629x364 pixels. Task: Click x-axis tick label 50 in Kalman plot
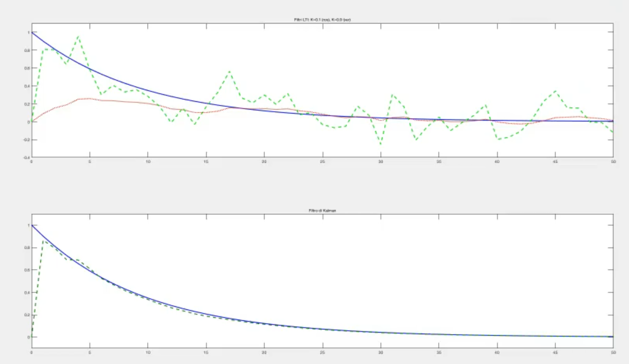612,352
